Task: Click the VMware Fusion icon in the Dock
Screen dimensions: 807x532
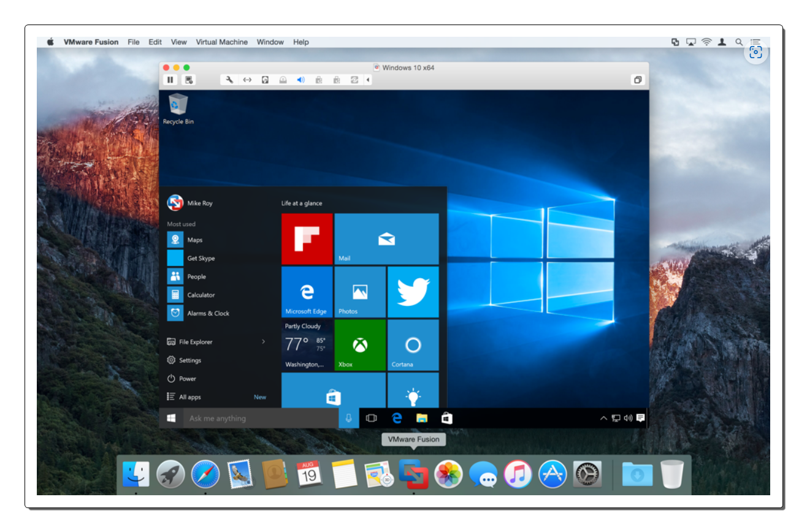Action: click(x=413, y=474)
